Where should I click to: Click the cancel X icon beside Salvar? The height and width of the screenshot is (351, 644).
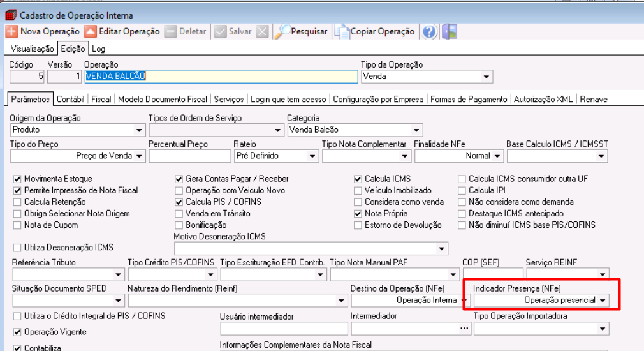(262, 32)
